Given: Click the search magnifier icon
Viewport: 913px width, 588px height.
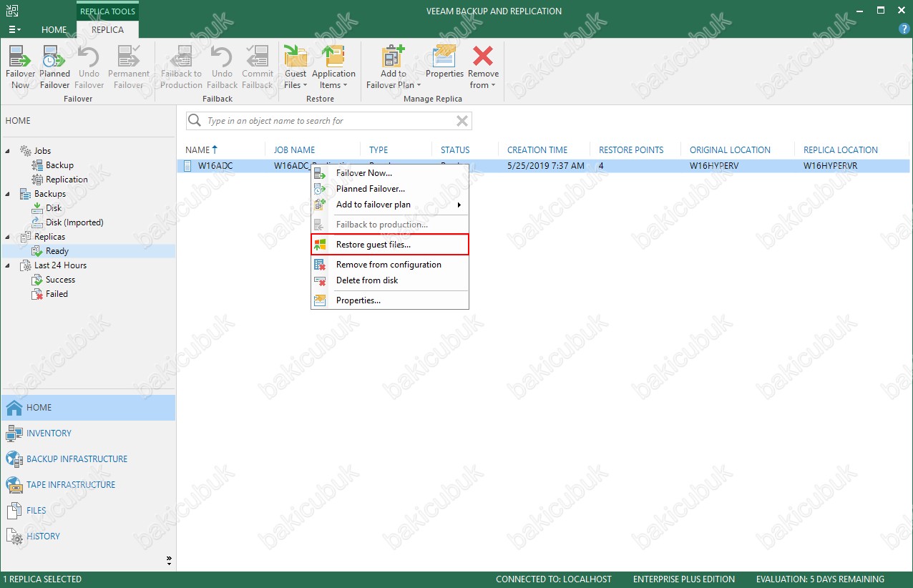Looking at the screenshot, I should point(194,121).
